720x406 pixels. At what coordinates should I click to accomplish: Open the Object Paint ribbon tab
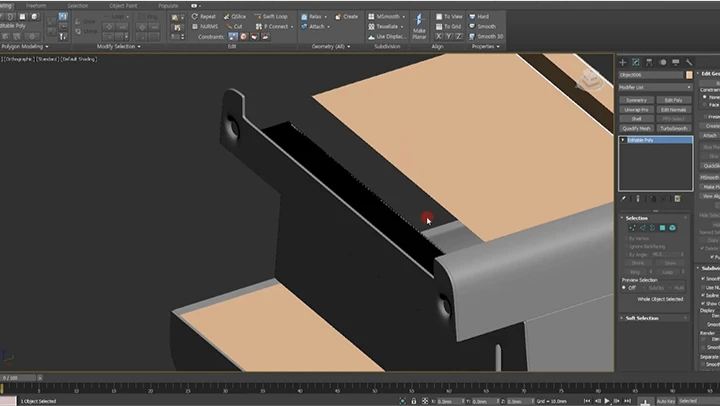[x=123, y=6]
